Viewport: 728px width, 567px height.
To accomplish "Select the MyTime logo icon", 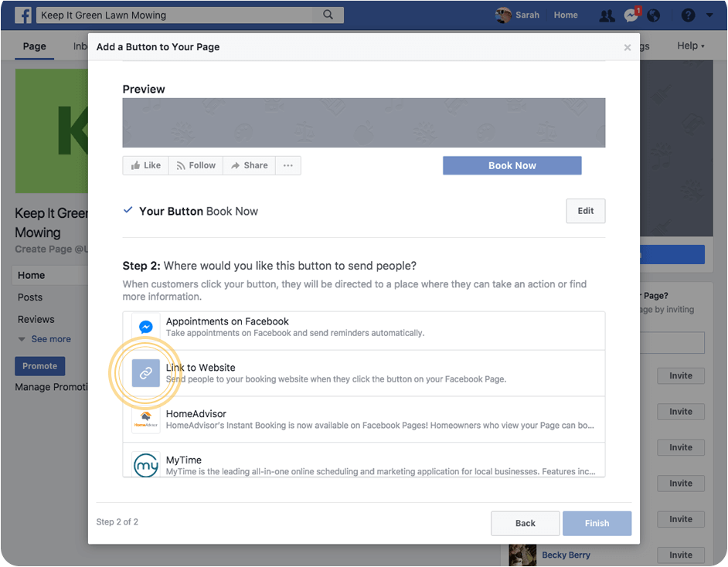I will coord(146,465).
